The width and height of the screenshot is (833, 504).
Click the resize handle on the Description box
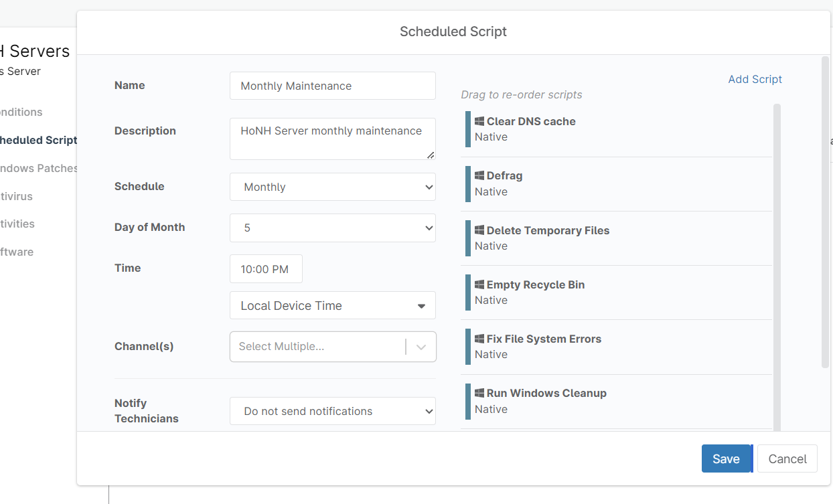(x=431, y=155)
